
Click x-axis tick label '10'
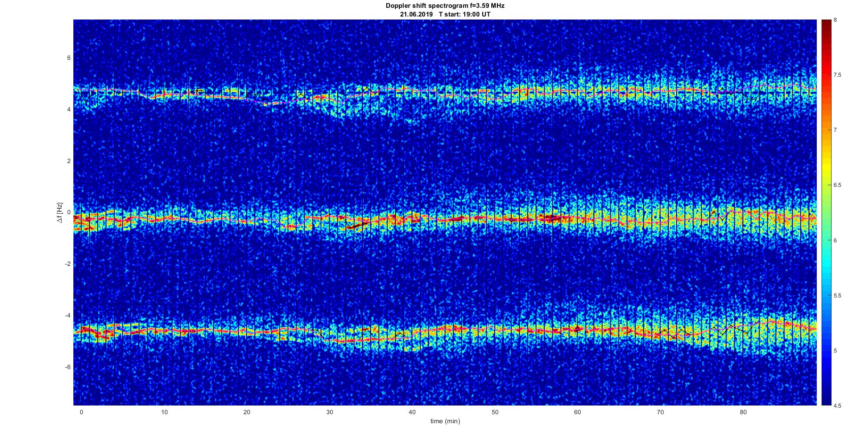coord(164,412)
